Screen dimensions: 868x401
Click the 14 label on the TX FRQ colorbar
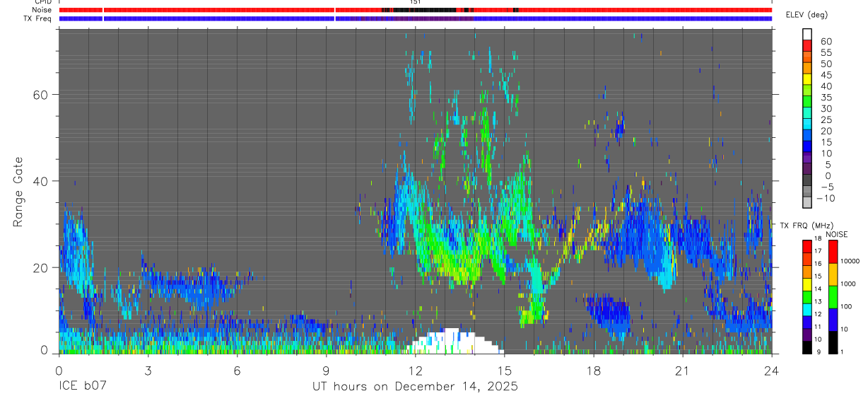819,289
